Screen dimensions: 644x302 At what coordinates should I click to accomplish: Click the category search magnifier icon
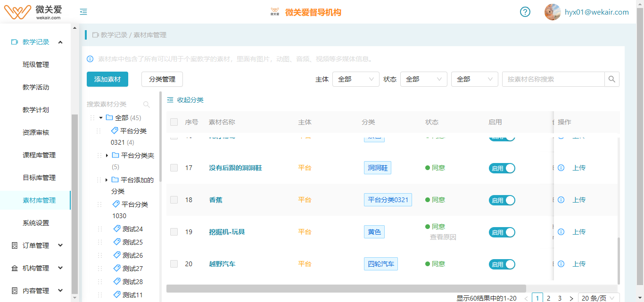click(x=147, y=104)
